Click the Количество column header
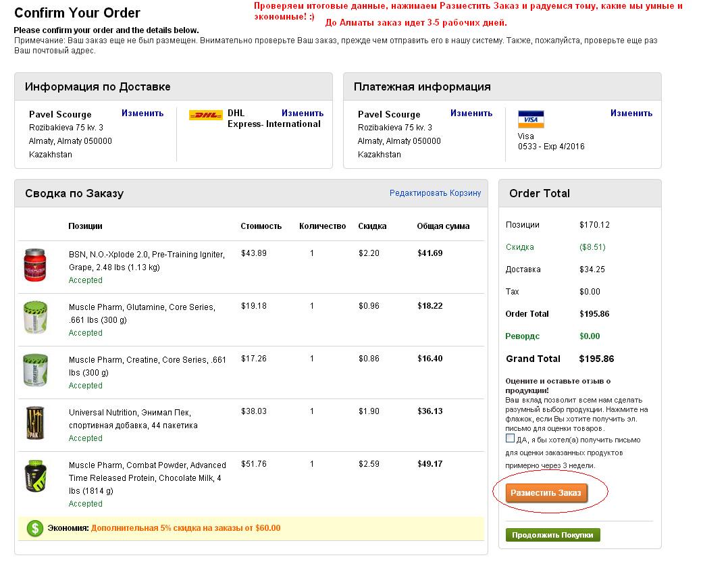Screen dimensions: 728x566 pyautogui.click(x=323, y=226)
